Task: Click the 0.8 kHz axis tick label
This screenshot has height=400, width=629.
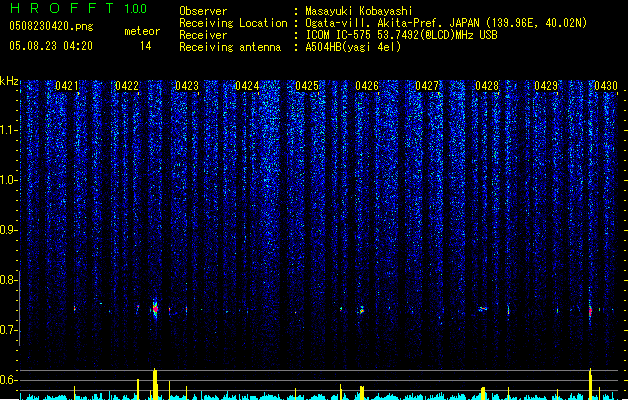Action: [9, 280]
